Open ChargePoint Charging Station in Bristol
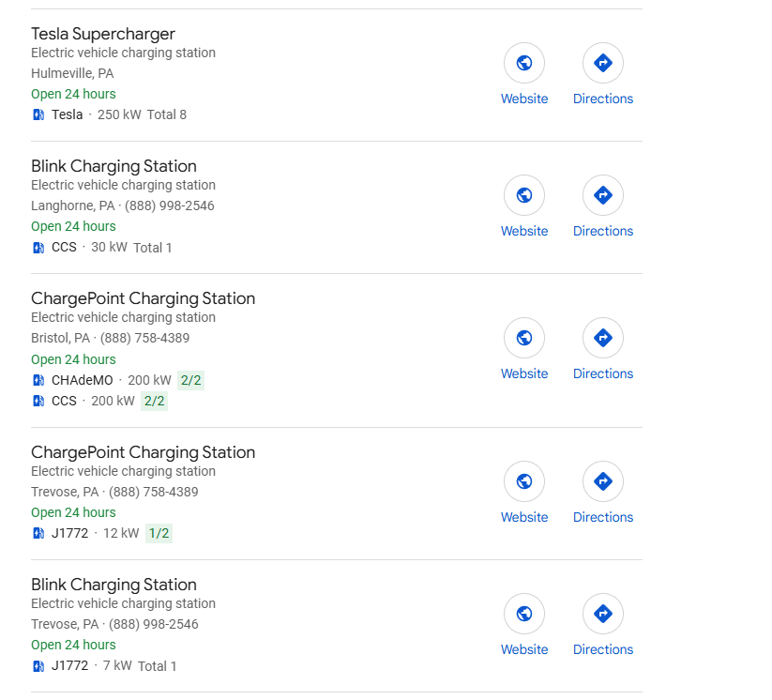 point(143,298)
